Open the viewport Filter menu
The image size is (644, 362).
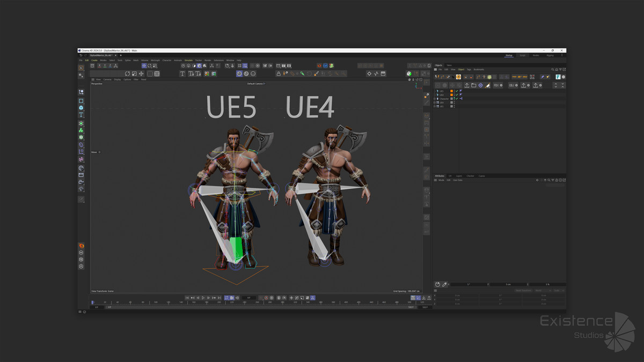136,79
